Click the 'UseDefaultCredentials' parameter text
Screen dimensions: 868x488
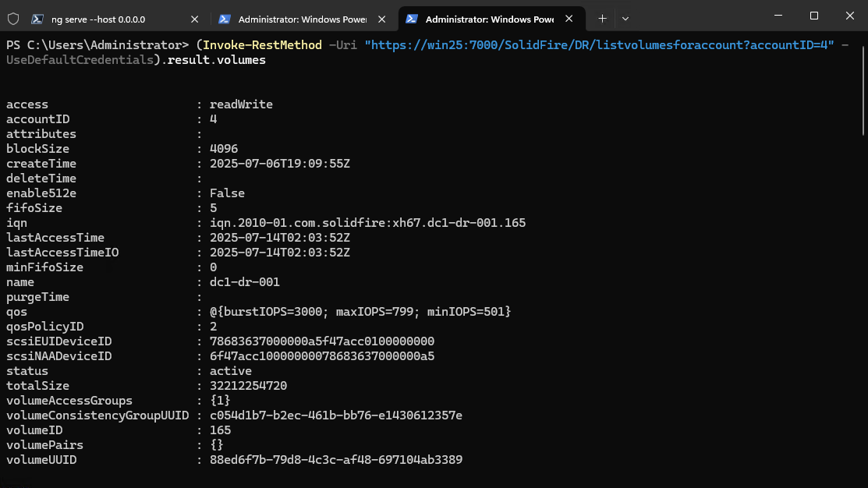pos(80,60)
